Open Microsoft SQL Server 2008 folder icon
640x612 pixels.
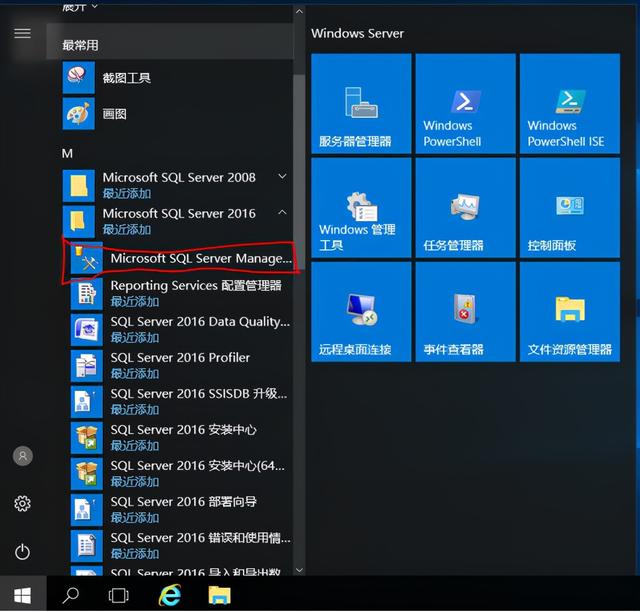point(78,186)
